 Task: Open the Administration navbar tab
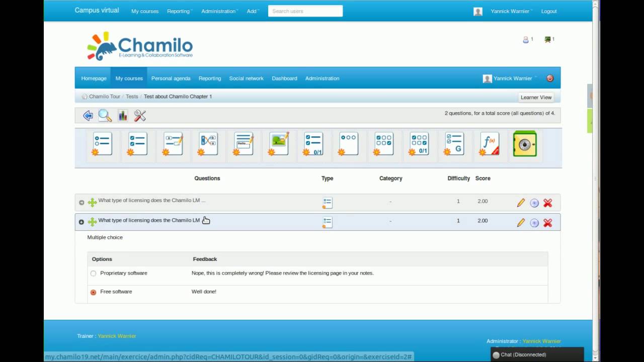click(x=323, y=78)
